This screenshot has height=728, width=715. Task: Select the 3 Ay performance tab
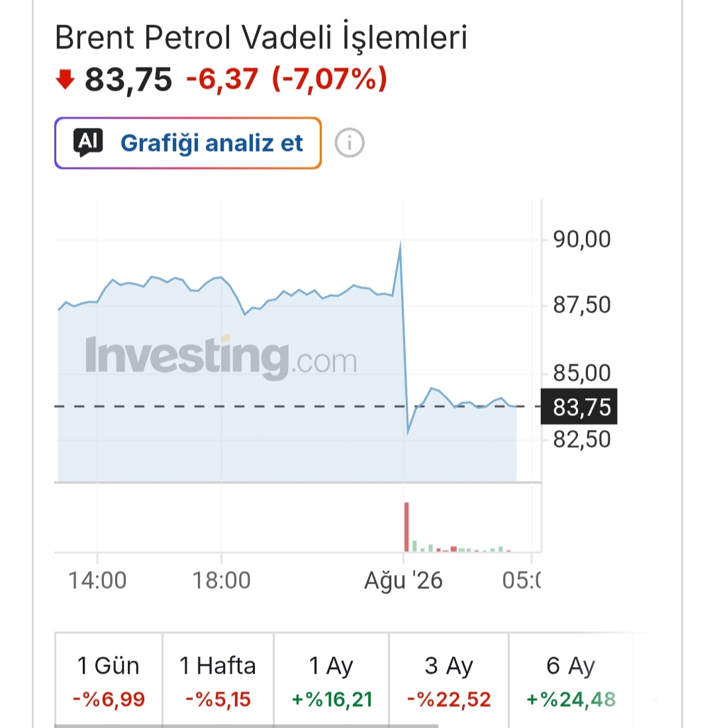pos(449,680)
